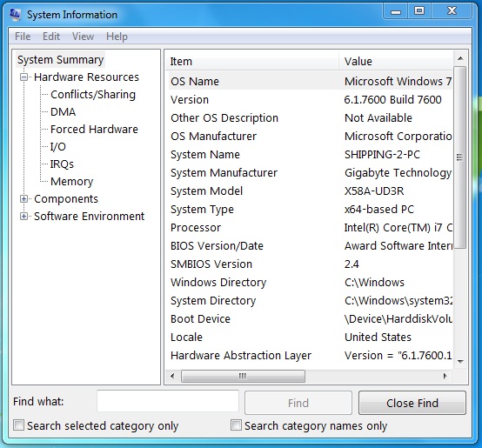Open the View menu

pyautogui.click(x=83, y=37)
